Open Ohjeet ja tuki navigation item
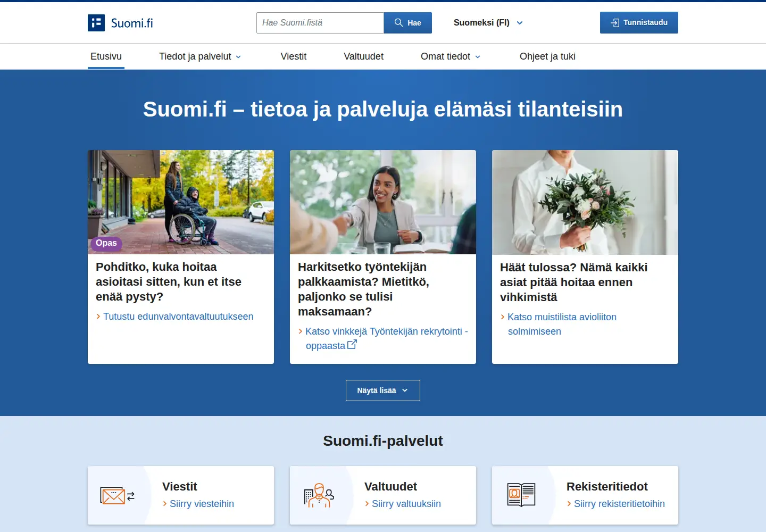This screenshot has height=532, width=766. click(x=547, y=56)
